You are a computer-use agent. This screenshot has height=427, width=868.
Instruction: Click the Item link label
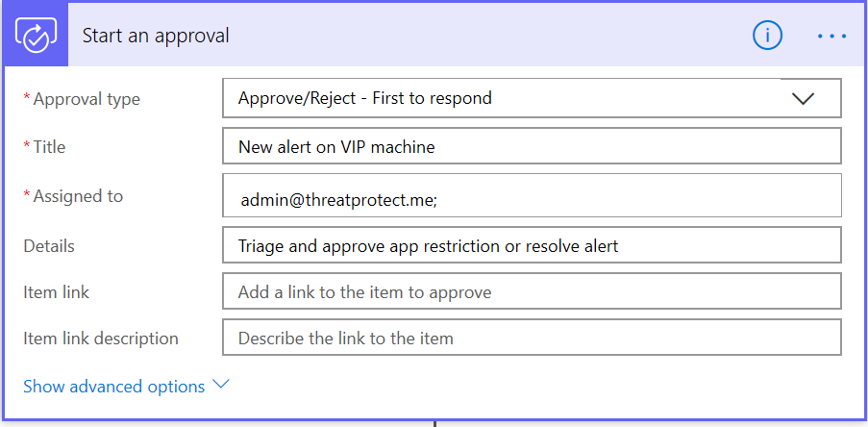(56, 292)
